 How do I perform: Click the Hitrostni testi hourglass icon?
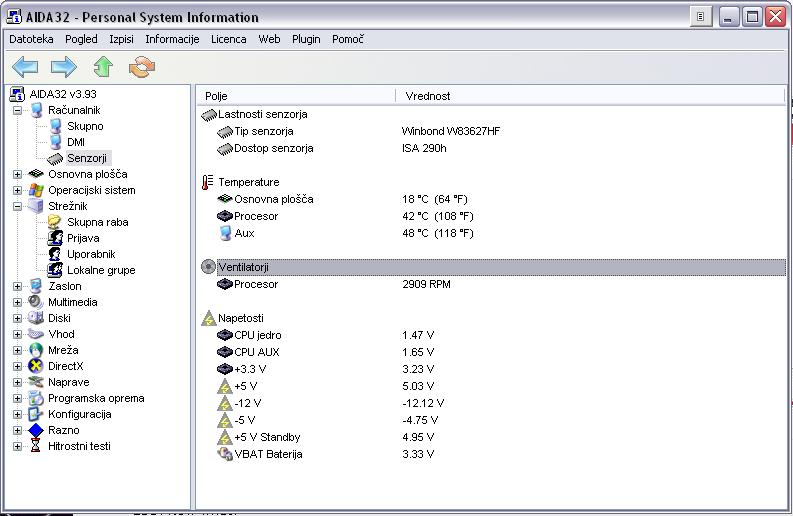click(35, 446)
